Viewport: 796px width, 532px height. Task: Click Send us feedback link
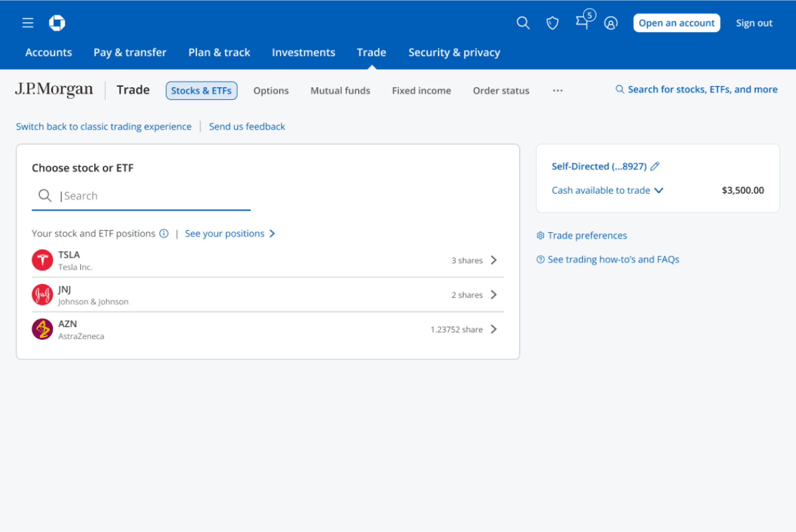coord(247,126)
